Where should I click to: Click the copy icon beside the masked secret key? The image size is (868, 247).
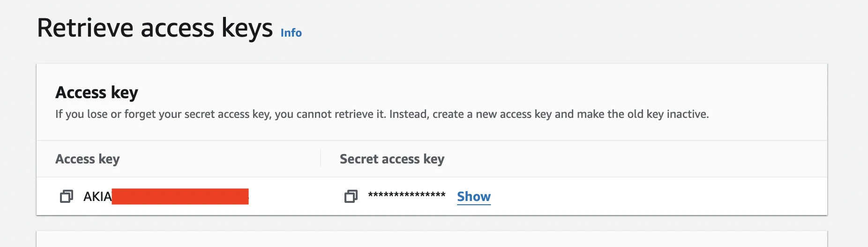coord(351,196)
